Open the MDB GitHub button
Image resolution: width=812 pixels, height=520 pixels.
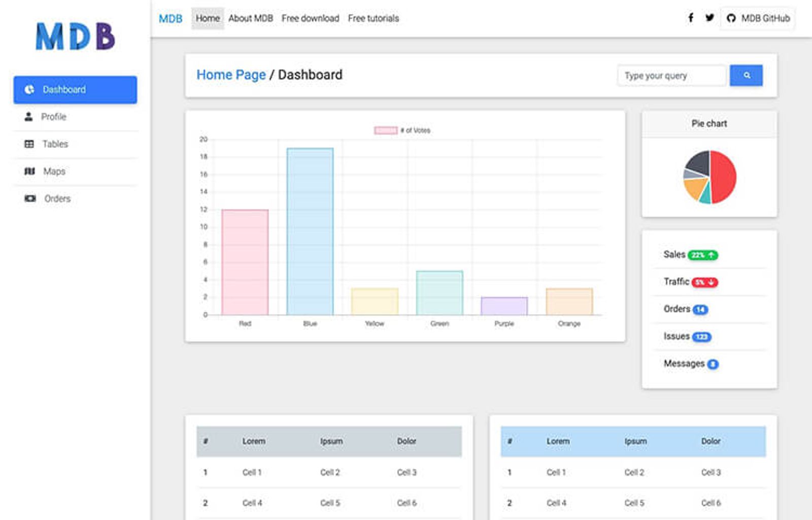click(758, 18)
